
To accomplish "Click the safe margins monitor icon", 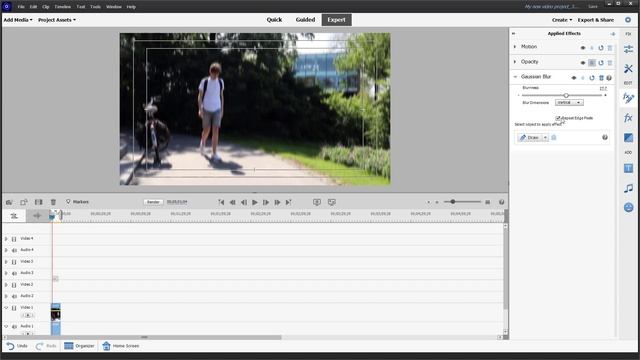I will click(317, 202).
